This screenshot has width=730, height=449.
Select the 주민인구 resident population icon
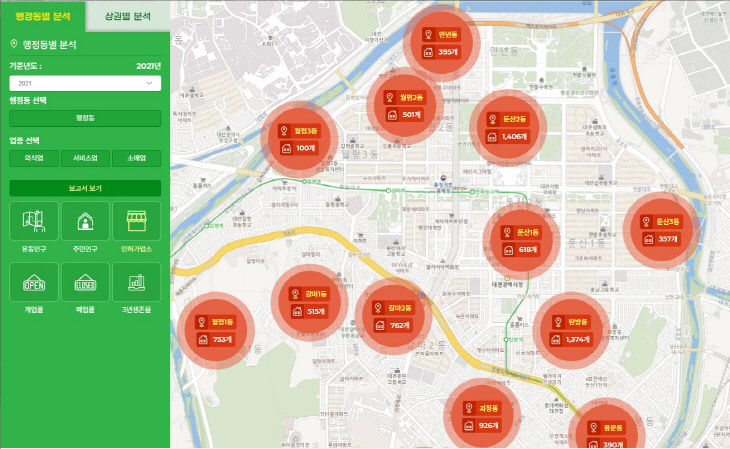85,220
